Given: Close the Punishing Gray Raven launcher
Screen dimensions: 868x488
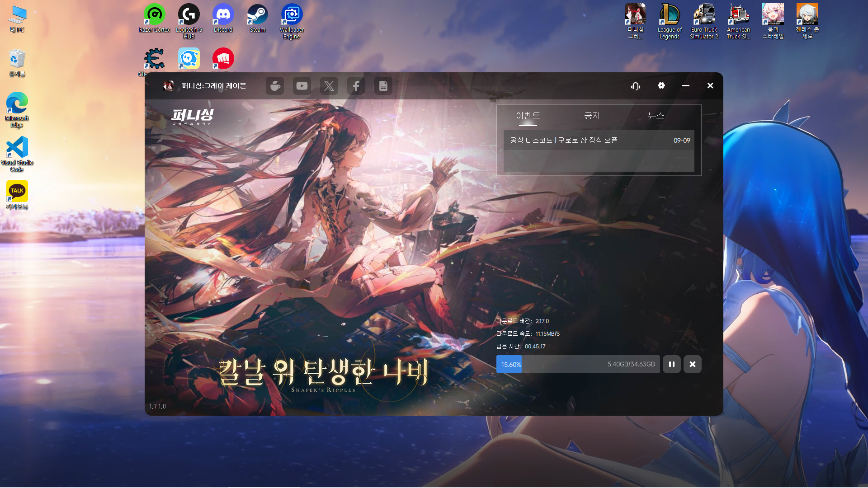Looking at the screenshot, I should click(710, 85).
